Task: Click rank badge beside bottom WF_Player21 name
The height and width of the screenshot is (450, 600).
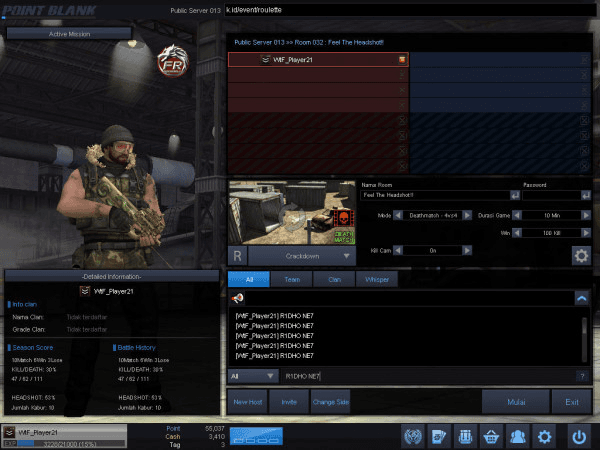Action: pos(9,432)
